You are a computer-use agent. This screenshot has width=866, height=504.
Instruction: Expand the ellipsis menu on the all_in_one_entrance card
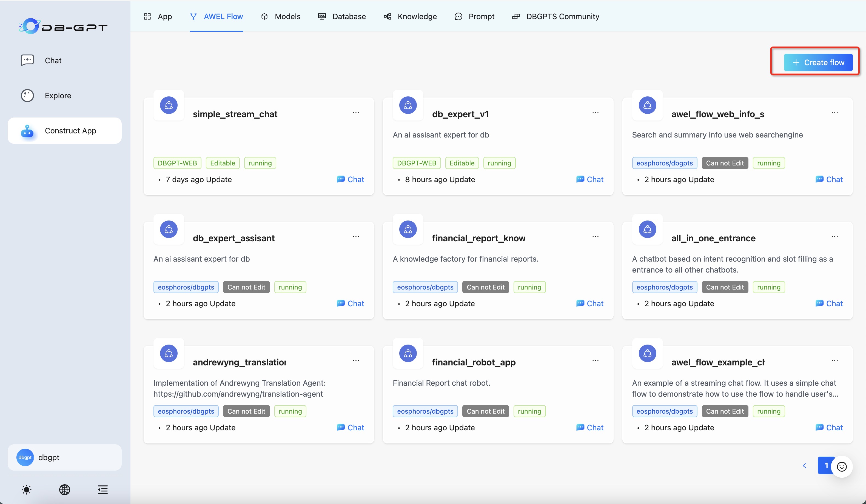pyautogui.click(x=834, y=236)
